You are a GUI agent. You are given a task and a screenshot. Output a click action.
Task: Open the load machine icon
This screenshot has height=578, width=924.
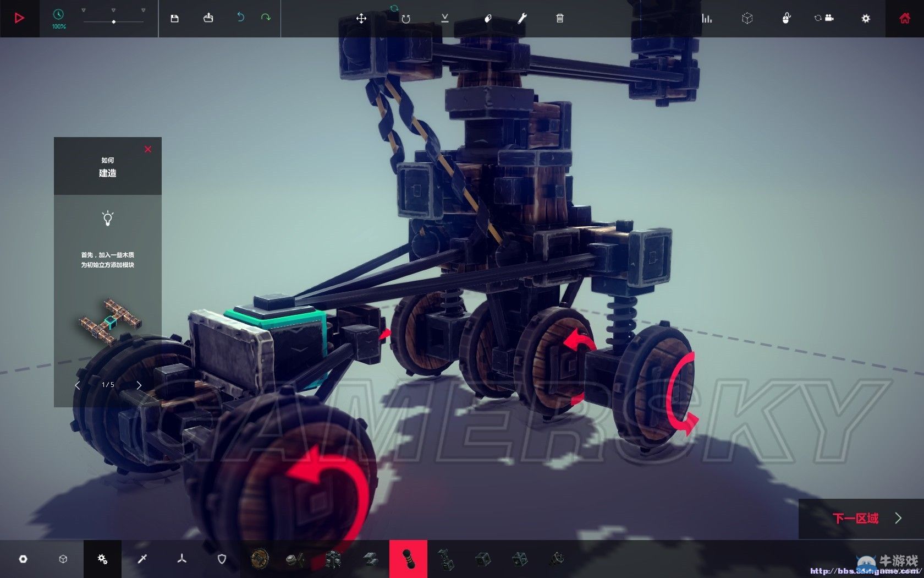(x=208, y=18)
